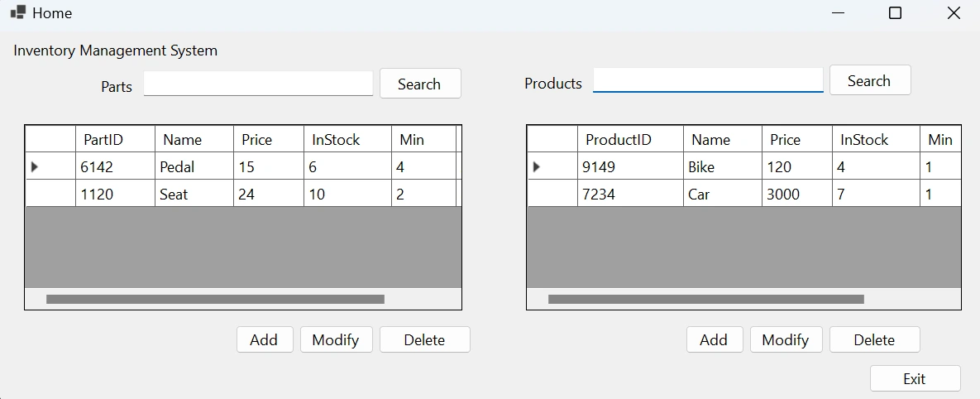Click the Search button next to Parts

[420, 84]
